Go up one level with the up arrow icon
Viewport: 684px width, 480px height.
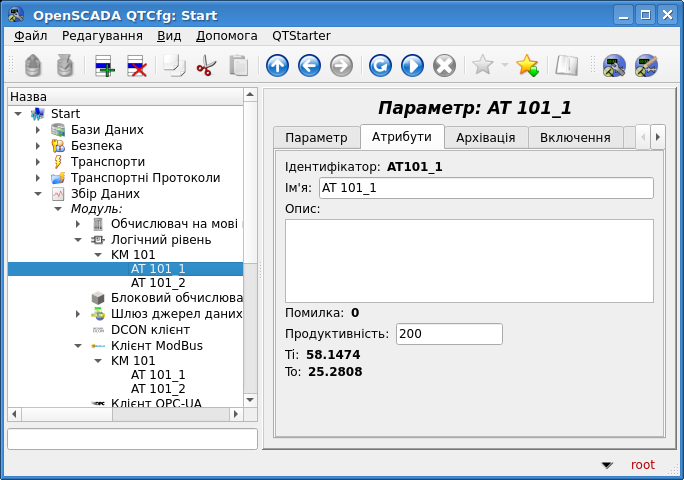pyautogui.click(x=277, y=66)
